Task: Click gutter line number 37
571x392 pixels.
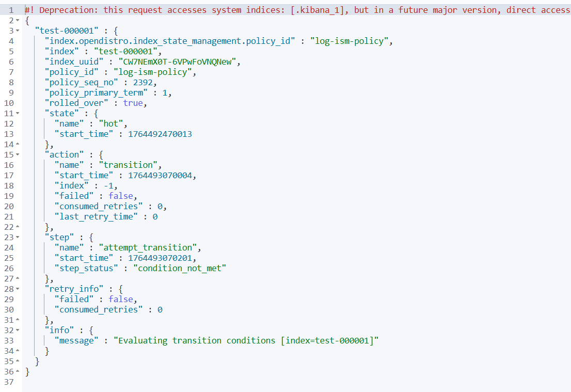Action: coord(9,382)
